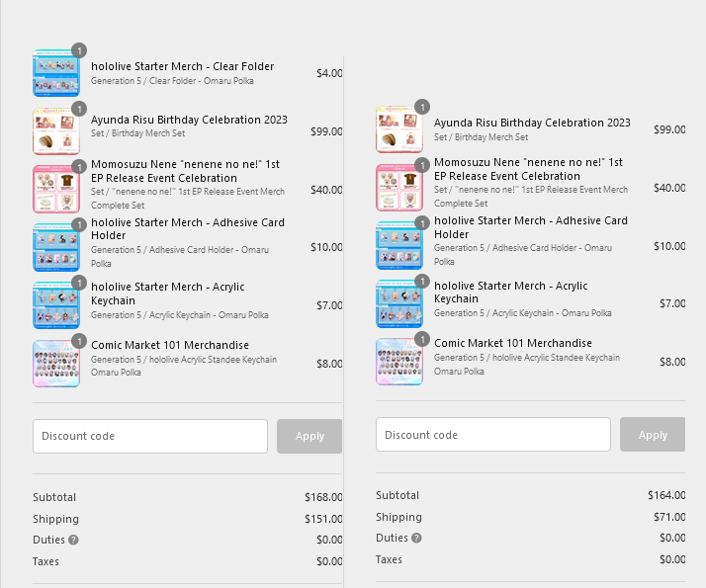Screen dimensions: 706x588
Task: Select Acrylic Keychain title in left cart
Action: pyautogui.click(x=167, y=294)
